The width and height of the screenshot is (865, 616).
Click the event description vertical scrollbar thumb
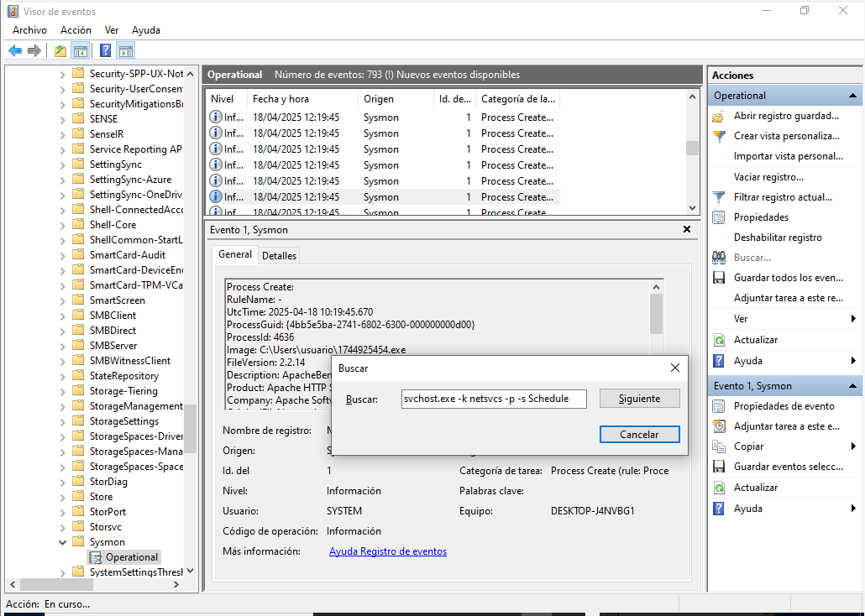coord(656,315)
